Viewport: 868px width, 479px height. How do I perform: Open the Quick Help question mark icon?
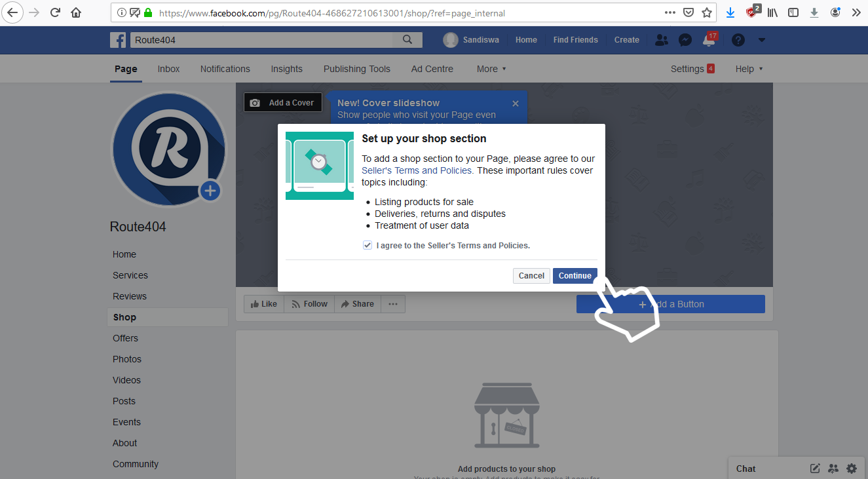coord(738,40)
